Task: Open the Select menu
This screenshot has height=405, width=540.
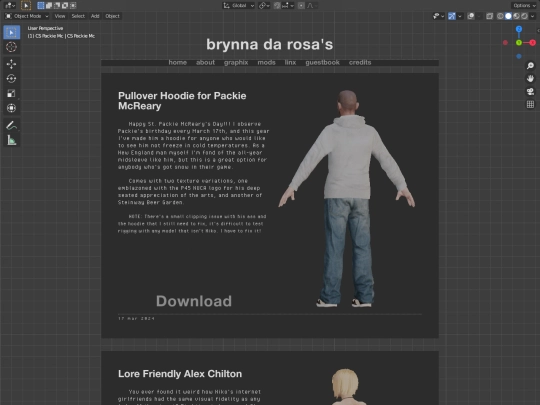Action: [78, 16]
